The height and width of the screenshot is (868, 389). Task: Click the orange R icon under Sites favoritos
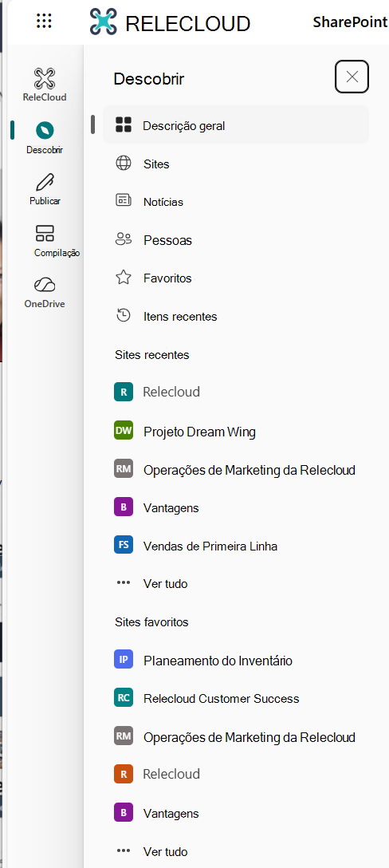coord(124,774)
